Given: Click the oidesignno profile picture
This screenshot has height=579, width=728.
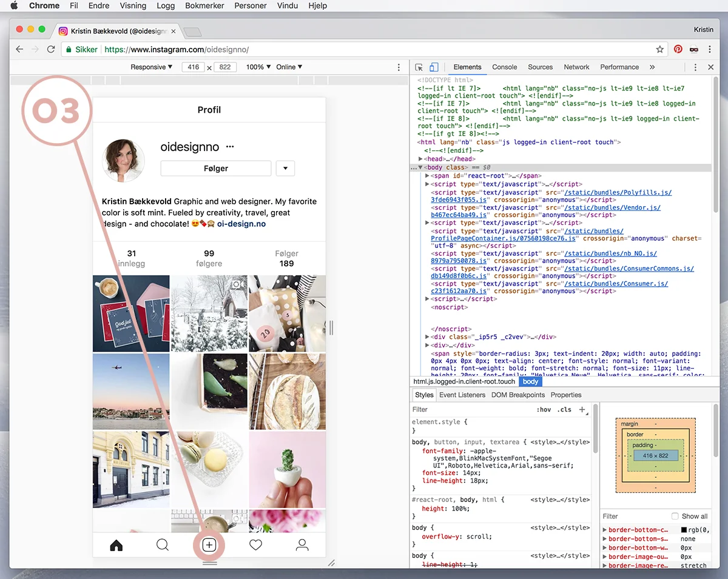Looking at the screenshot, I should click(124, 159).
